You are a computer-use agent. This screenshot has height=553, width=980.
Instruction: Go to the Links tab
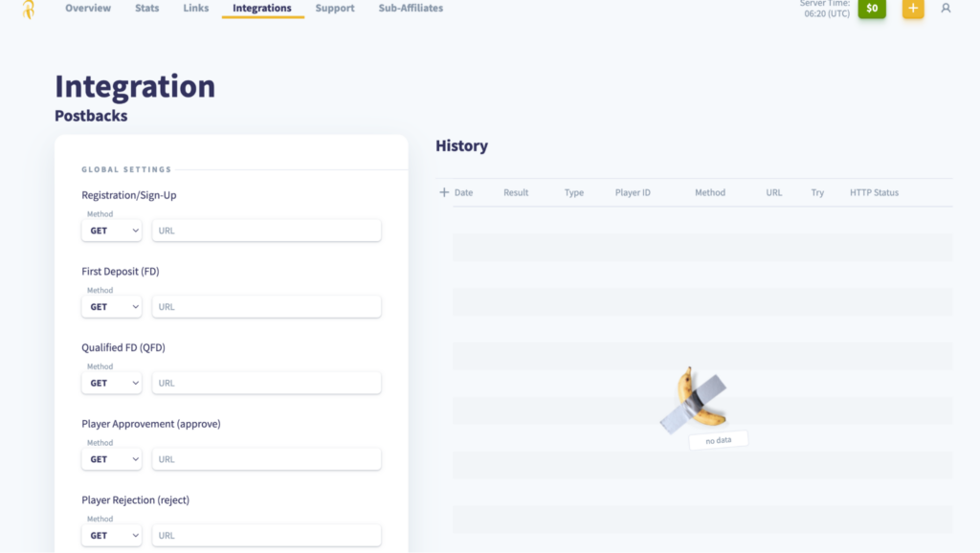(195, 8)
